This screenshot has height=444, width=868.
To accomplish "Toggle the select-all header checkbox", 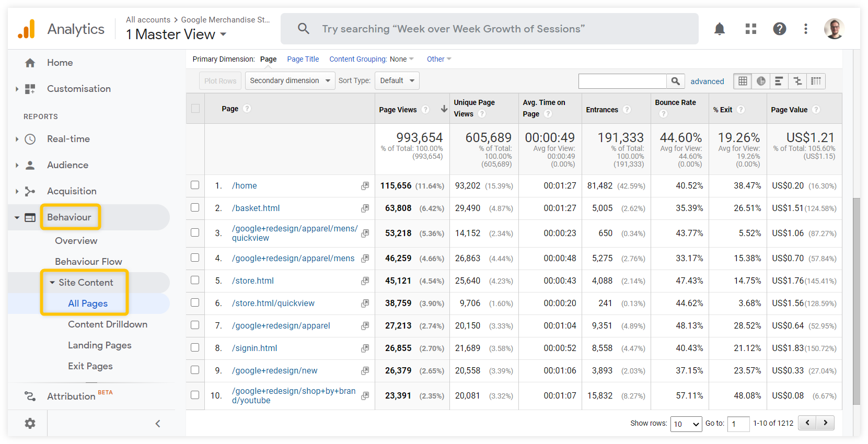I will click(195, 109).
